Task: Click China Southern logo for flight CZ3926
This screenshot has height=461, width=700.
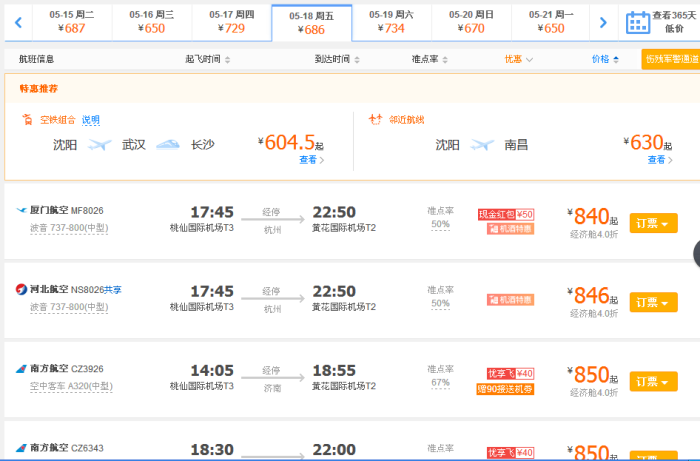Action: (22, 368)
